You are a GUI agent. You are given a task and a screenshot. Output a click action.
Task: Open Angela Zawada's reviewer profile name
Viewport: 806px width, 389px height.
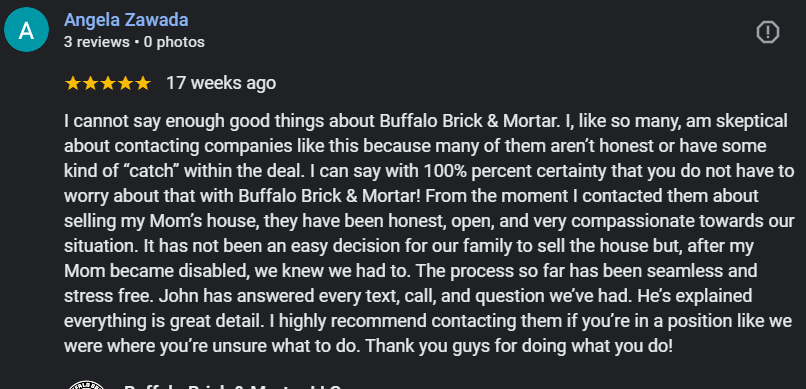point(126,20)
